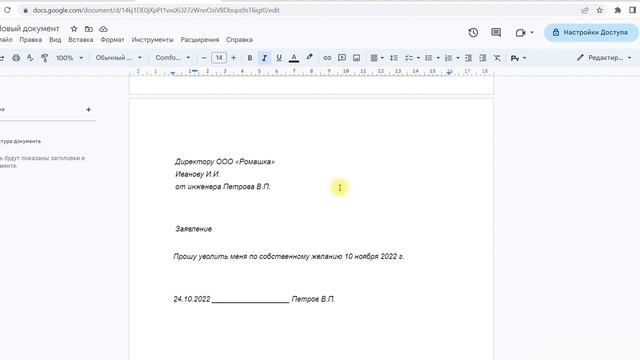640x360 pixels.
Task: Star the document
Action: pyautogui.click(x=74, y=29)
